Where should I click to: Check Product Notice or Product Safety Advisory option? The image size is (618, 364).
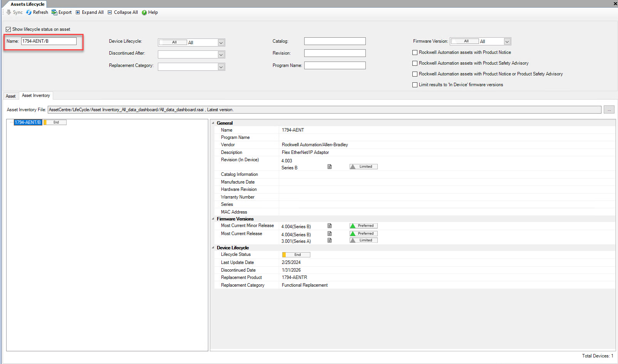pos(415,74)
